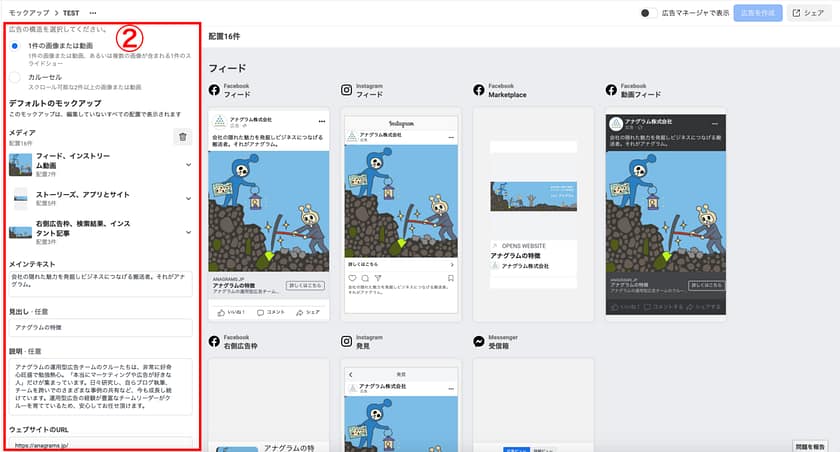Screen dimensions: 840x452
Task: Expand 右側広告枠、検索結果 media group
Action: point(188,230)
